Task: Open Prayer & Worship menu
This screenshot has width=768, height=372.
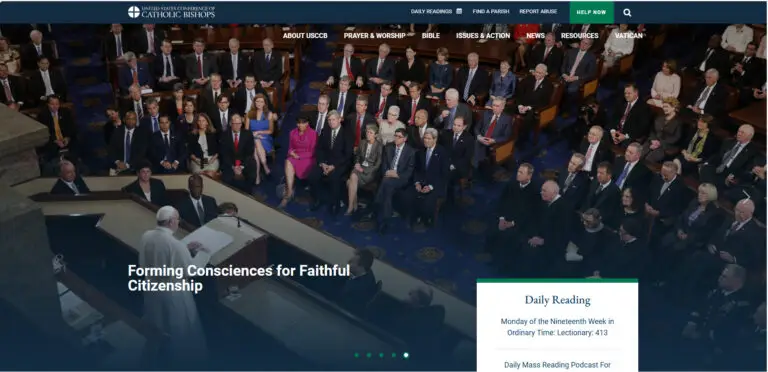Action: coord(374,36)
